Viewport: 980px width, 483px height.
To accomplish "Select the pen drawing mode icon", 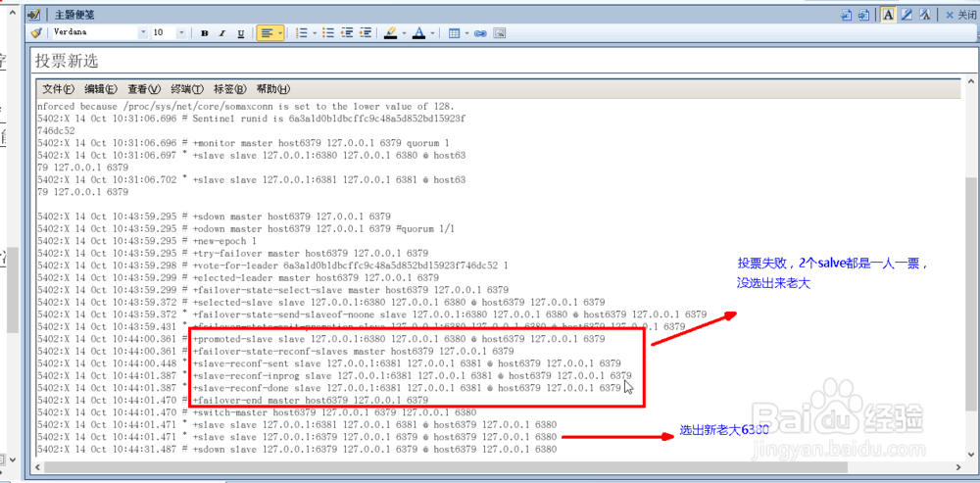I will [906, 15].
